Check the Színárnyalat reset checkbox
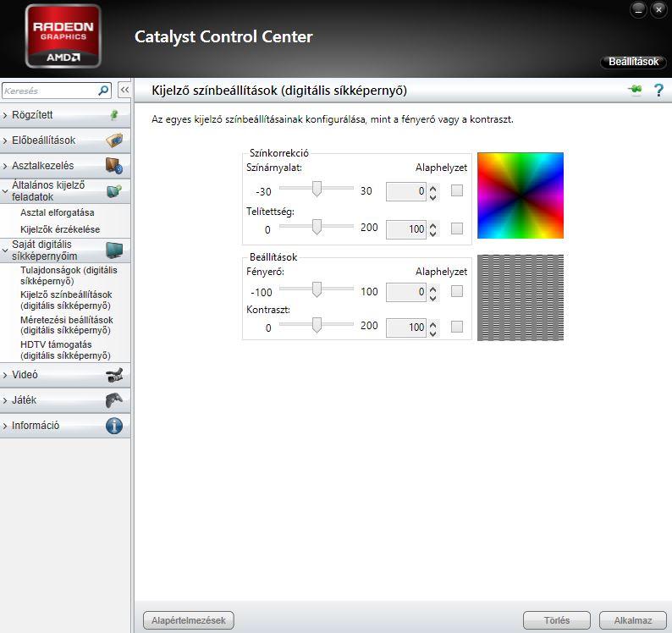The width and height of the screenshot is (672, 633). click(x=457, y=190)
